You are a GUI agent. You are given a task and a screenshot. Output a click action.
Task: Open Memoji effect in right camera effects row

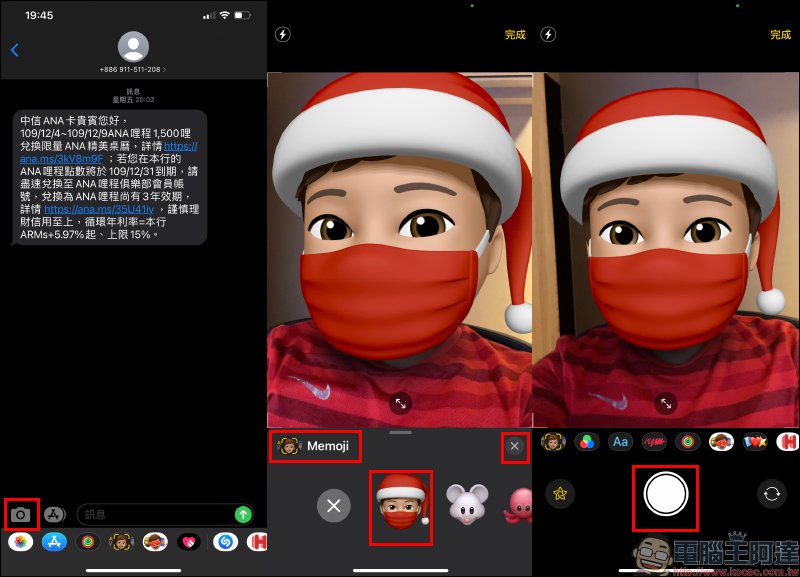(x=554, y=441)
